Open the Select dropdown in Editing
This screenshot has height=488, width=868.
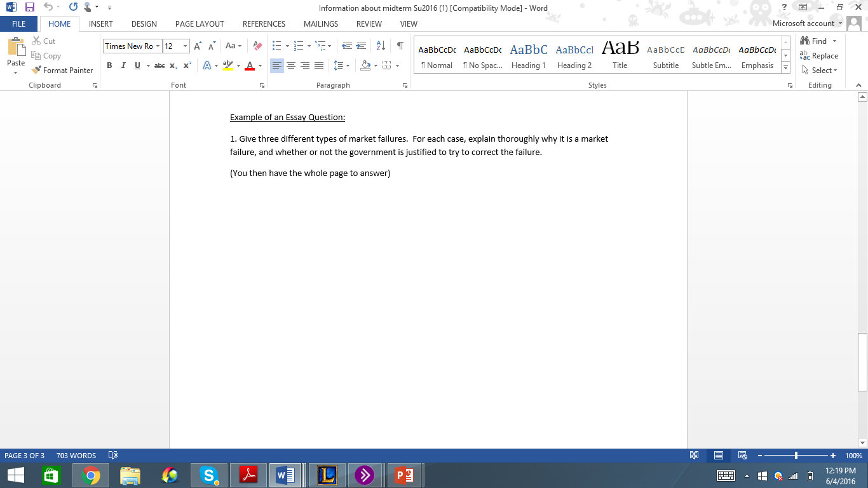click(820, 71)
